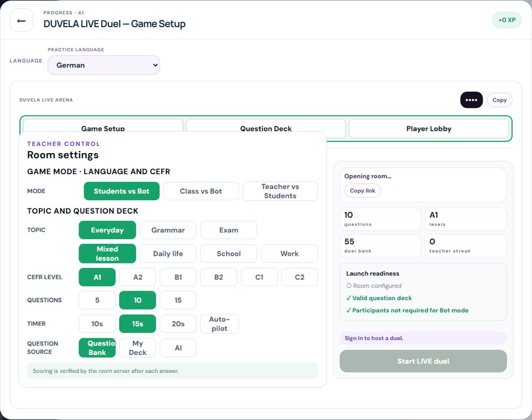Image resolution: width=532 pixels, height=420 pixels.
Task: Click the 55 duel bank stat card
Action: click(381, 246)
